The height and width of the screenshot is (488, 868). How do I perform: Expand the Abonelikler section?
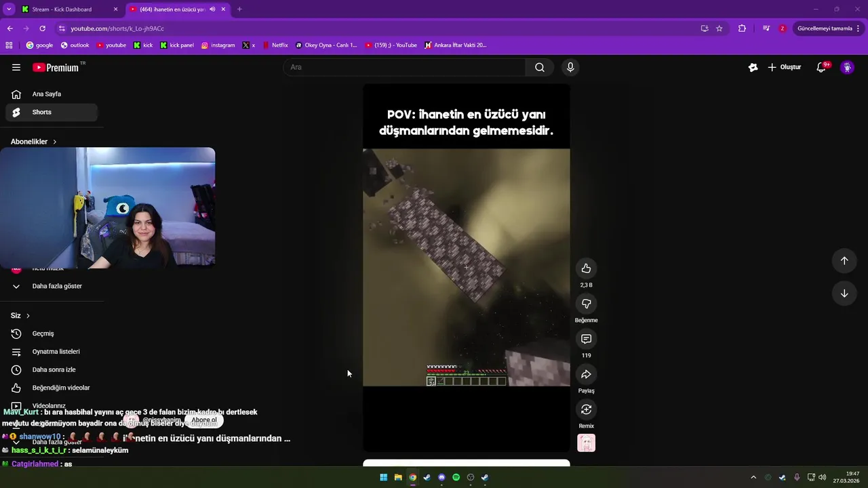[34, 142]
